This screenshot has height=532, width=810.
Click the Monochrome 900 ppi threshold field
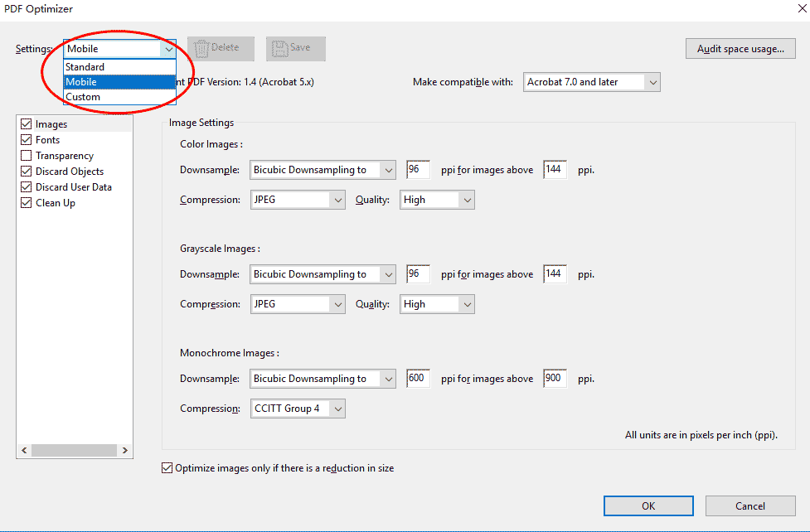click(554, 379)
